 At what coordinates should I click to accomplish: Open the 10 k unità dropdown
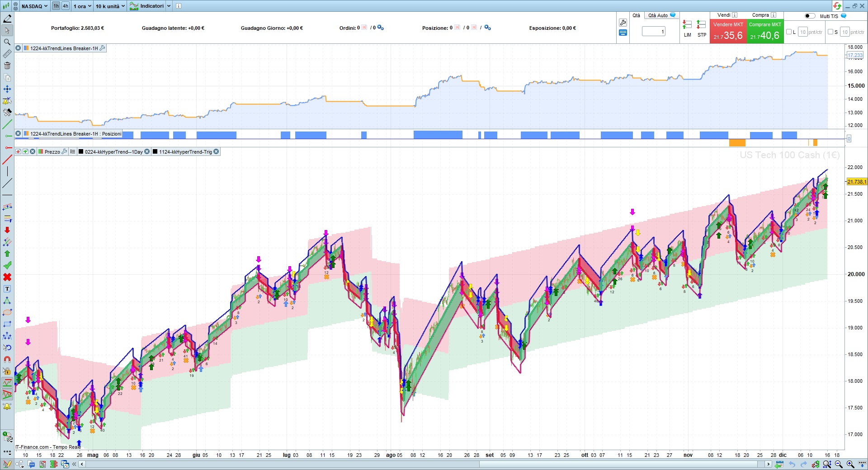[x=110, y=6]
